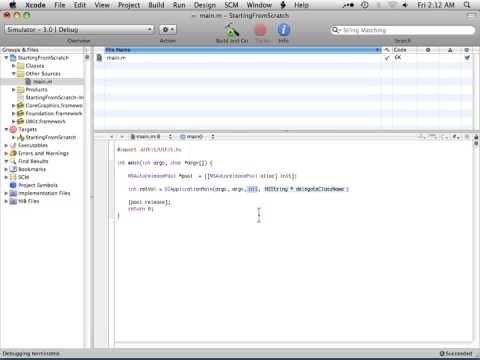Click the red Tasks stop icon
480x360 pixels.
tap(261, 30)
